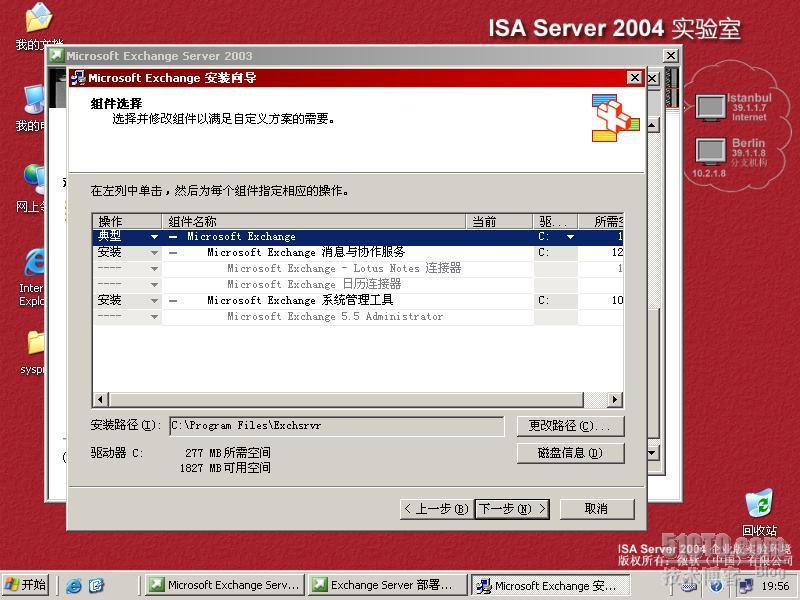
Task: Open the action dropdown for the 典型 row
Action: pos(154,237)
